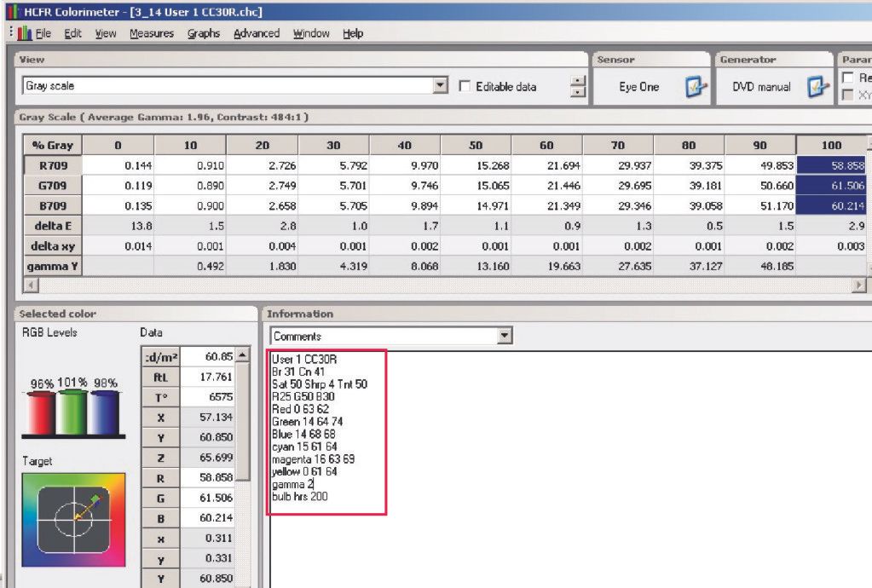The height and width of the screenshot is (588, 872).
Task: Click the title bar HCFR Colorimeter icon
Action: click(14, 11)
